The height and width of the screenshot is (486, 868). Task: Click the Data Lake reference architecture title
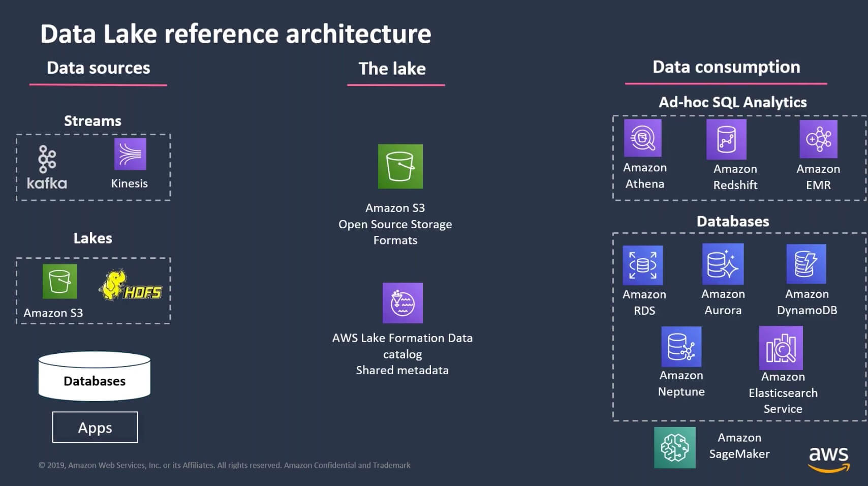click(x=236, y=34)
